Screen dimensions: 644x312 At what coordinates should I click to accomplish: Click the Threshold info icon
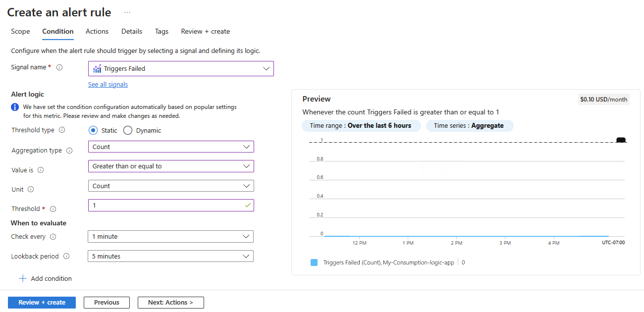[x=53, y=208]
